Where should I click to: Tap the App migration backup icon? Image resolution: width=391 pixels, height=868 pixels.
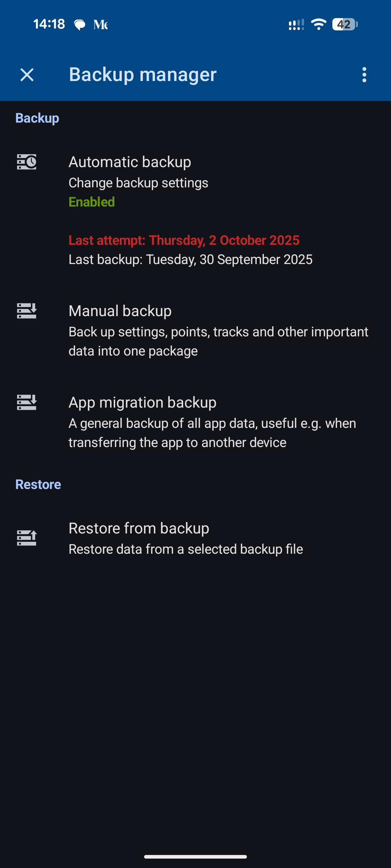tap(27, 403)
